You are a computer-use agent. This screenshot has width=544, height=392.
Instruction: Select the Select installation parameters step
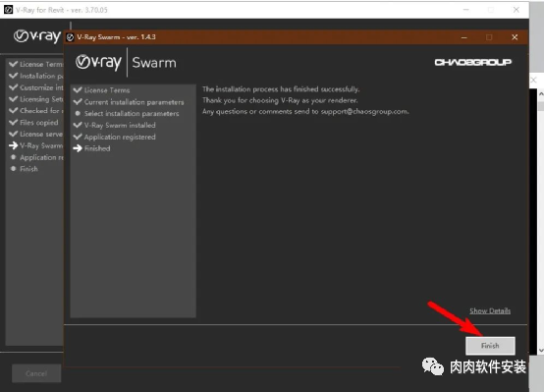[132, 114]
